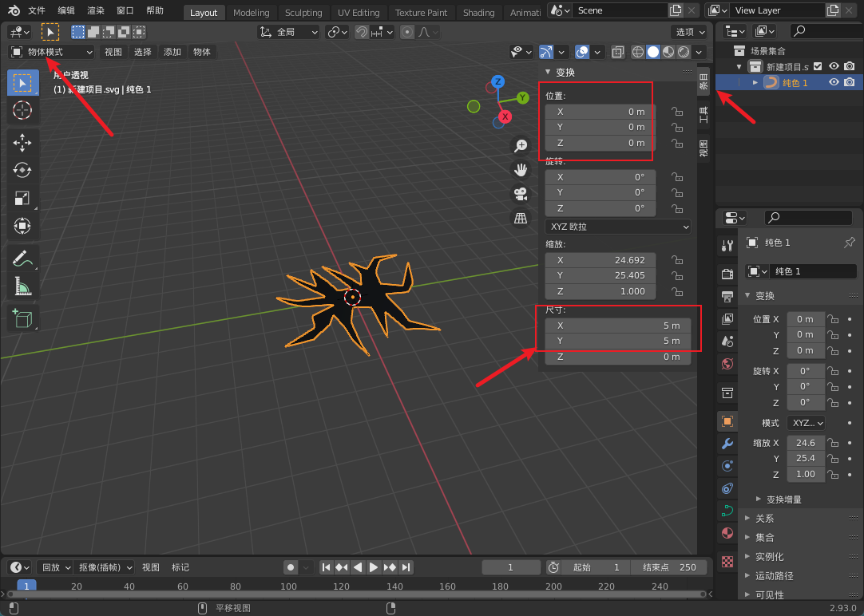Open the World properties tab

(x=727, y=364)
